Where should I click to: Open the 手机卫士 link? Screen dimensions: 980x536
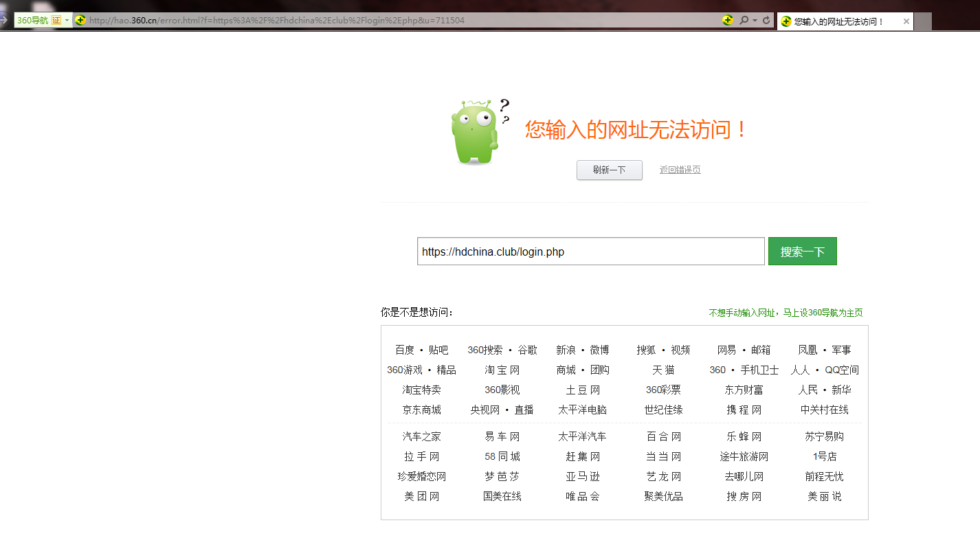[760, 370]
